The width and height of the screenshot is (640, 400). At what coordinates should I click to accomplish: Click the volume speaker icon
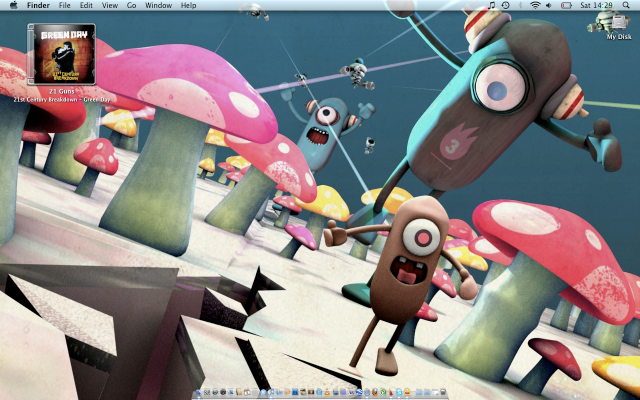point(550,5)
